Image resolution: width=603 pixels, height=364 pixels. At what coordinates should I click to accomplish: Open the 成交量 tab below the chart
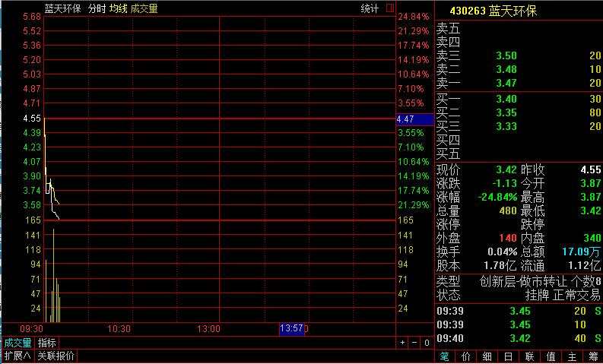tap(17, 343)
